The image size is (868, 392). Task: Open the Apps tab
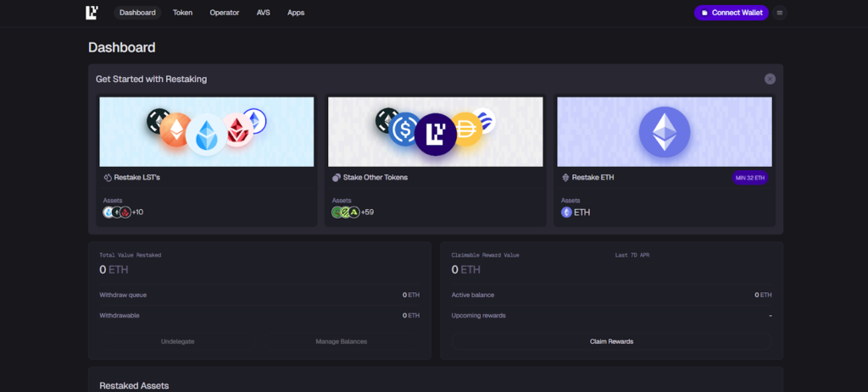click(x=296, y=13)
